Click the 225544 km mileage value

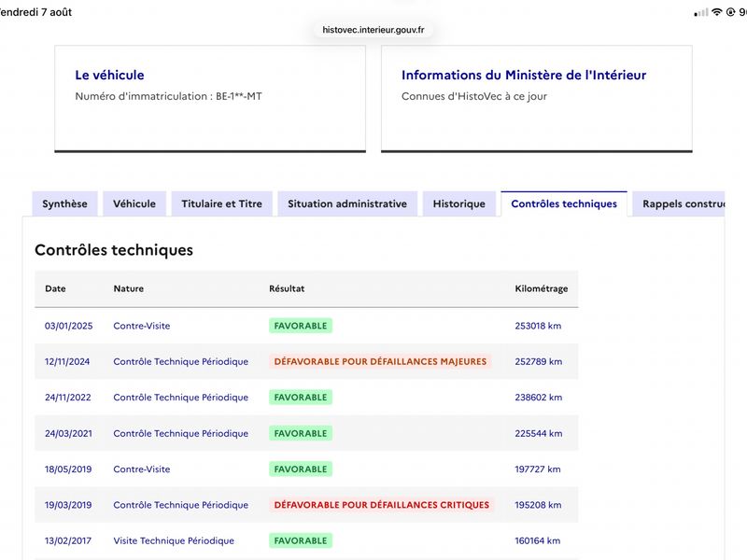pos(539,433)
